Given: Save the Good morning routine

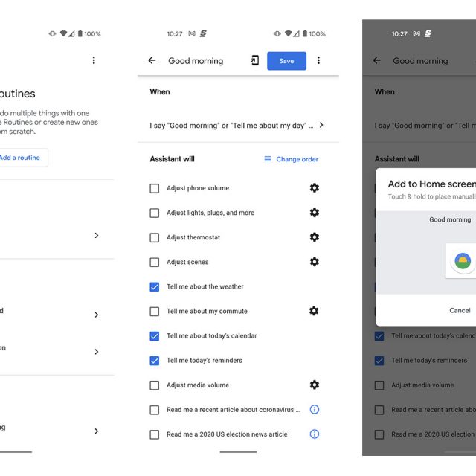Looking at the screenshot, I should point(286,61).
